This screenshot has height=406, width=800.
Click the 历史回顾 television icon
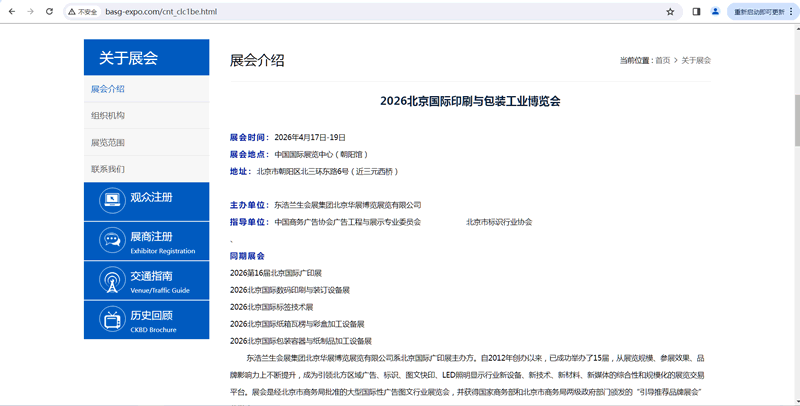[112, 320]
